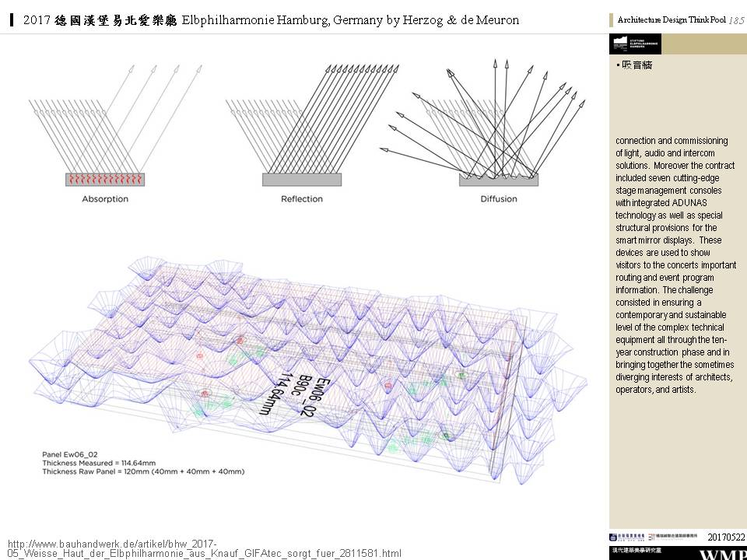Click the Diffusion diagram jagged panel
This screenshot has height=560, width=747.
pyautogui.click(x=498, y=179)
